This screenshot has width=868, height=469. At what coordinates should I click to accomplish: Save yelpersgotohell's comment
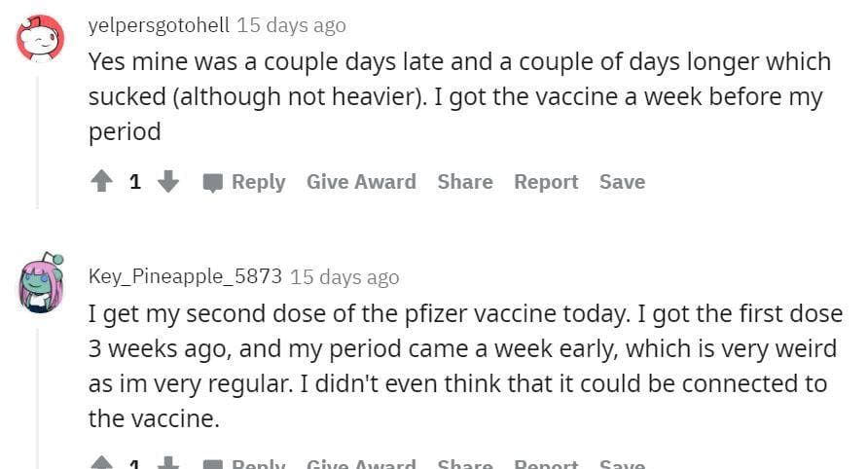click(x=622, y=182)
